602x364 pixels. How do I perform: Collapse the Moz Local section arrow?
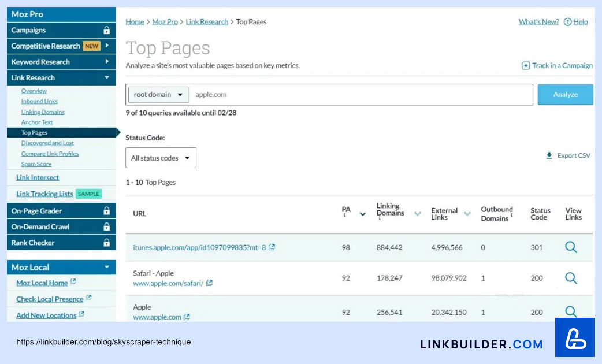click(x=107, y=267)
